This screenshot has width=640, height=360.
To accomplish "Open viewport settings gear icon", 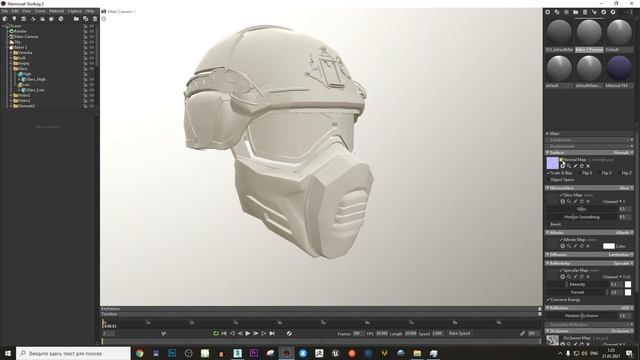I will [104, 19].
